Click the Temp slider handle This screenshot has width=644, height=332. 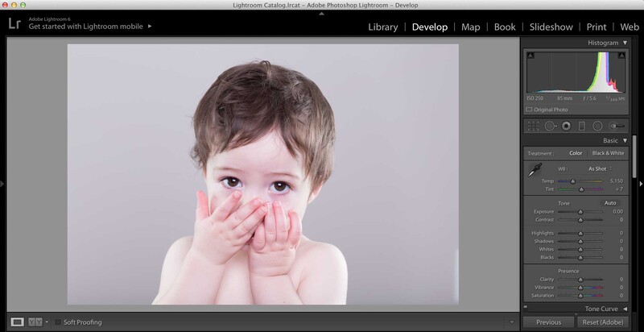point(573,181)
